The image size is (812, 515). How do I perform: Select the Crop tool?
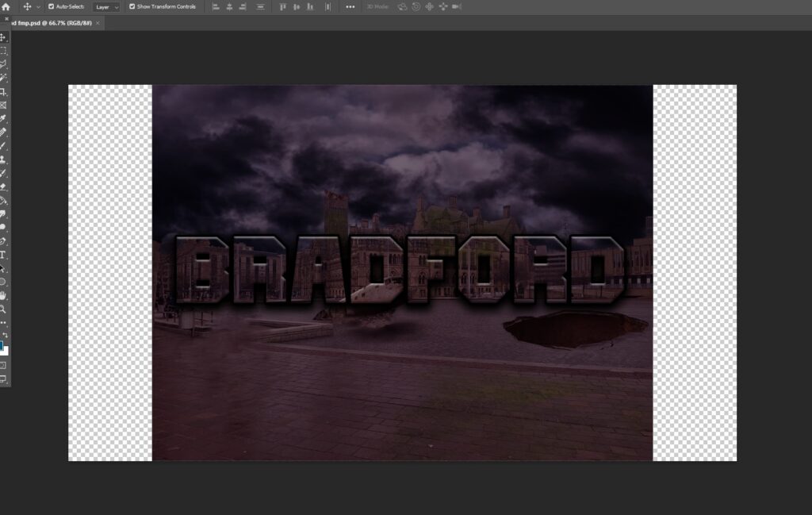[x=3, y=91]
